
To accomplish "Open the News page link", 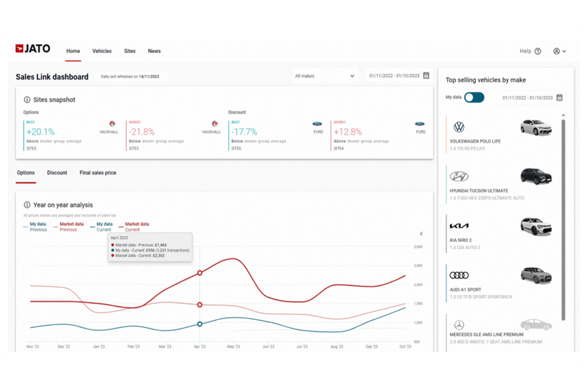I will (x=154, y=51).
